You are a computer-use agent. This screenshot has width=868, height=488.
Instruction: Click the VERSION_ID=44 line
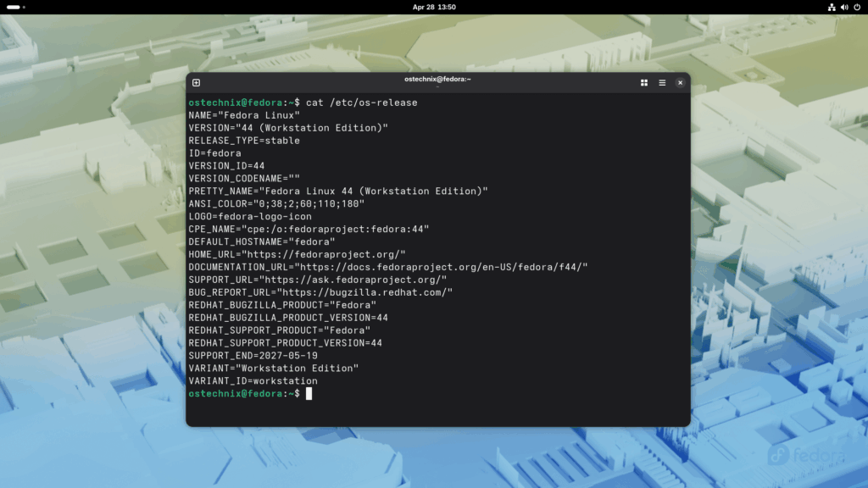[x=226, y=166]
